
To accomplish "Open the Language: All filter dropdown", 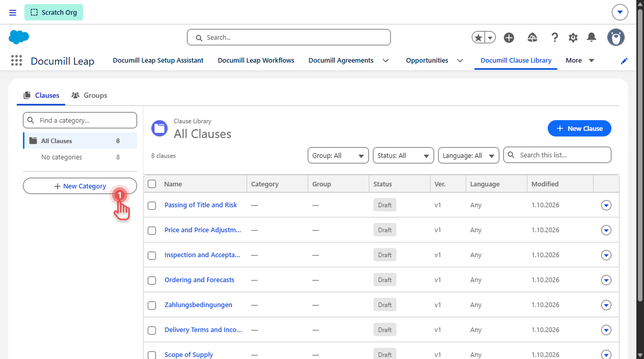I will 469,155.
